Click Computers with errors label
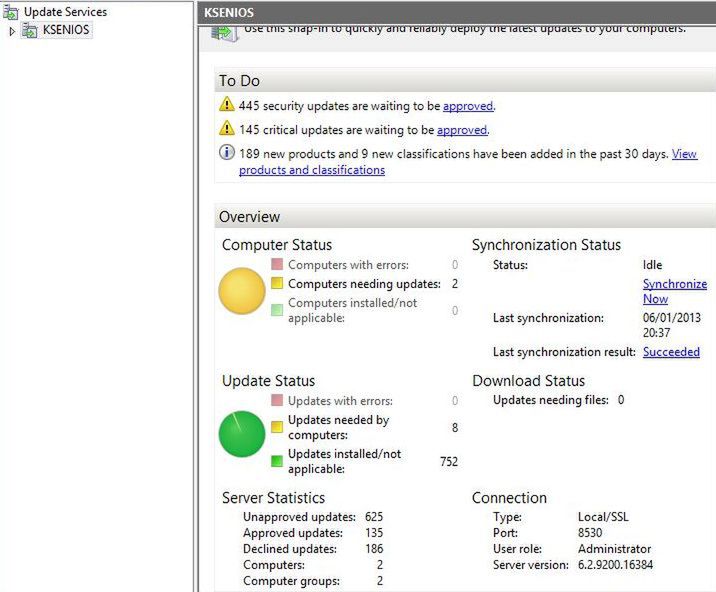The image size is (716, 592). coord(348,265)
